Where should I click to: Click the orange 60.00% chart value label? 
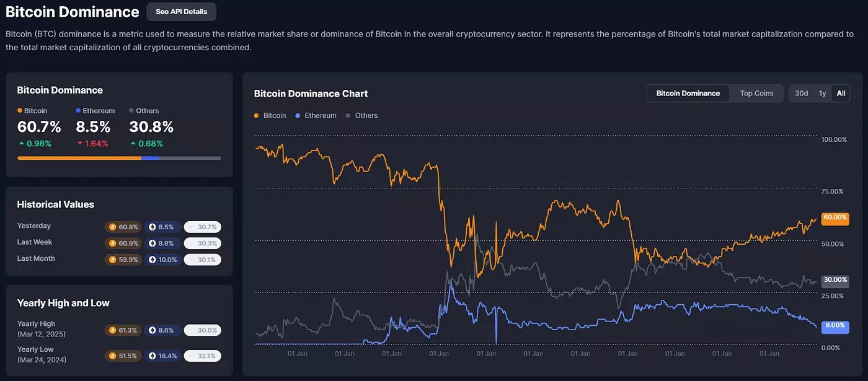pyautogui.click(x=835, y=218)
